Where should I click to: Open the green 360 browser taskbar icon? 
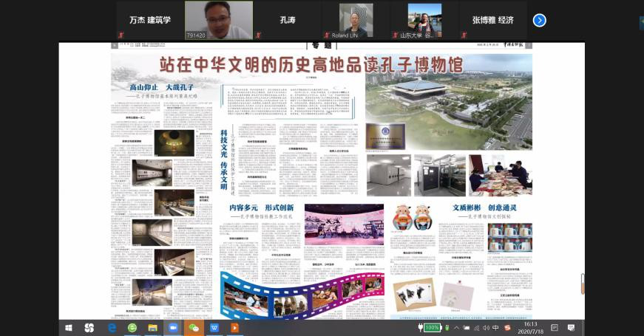pyautogui.click(x=132, y=327)
